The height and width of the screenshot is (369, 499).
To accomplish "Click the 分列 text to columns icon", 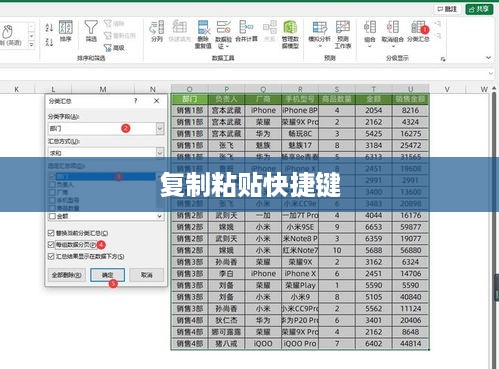I will [x=157, y=31].
